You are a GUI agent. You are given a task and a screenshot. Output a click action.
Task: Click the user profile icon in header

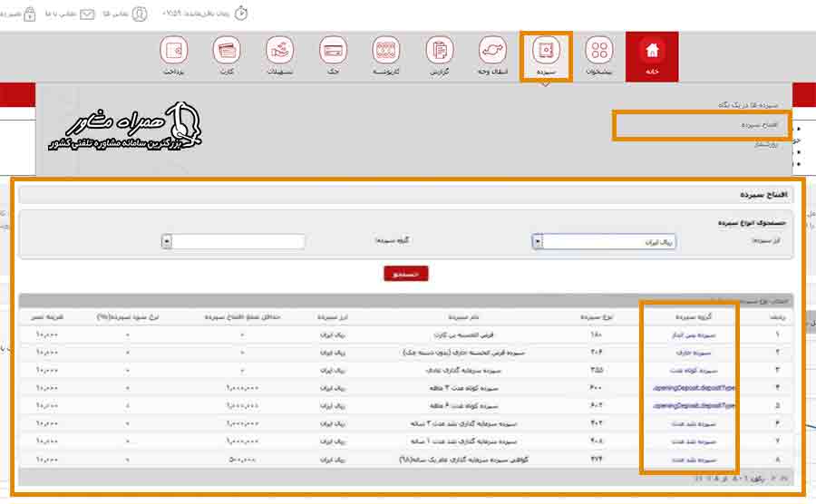[140, 14]
